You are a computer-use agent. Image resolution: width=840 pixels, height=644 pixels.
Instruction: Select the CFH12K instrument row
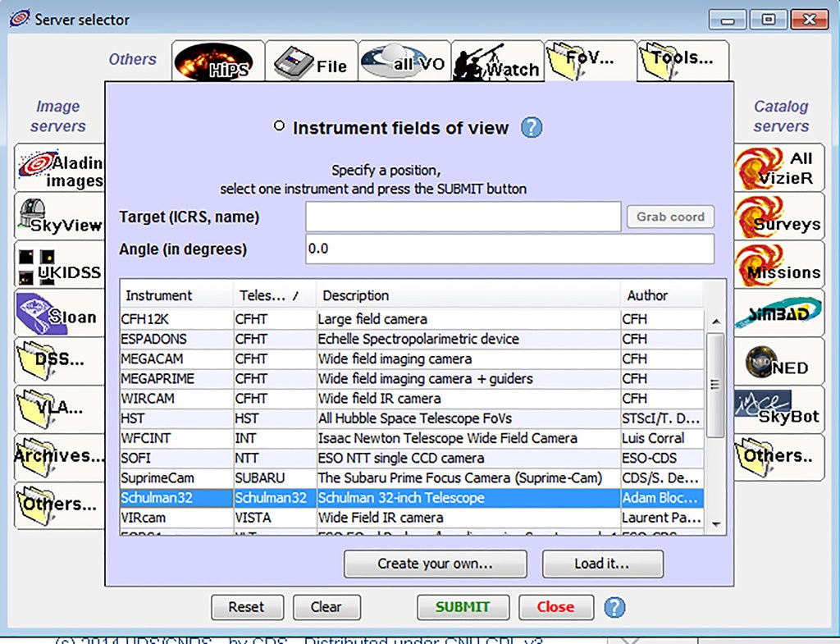pyautogui.click(x=412, y=319)
